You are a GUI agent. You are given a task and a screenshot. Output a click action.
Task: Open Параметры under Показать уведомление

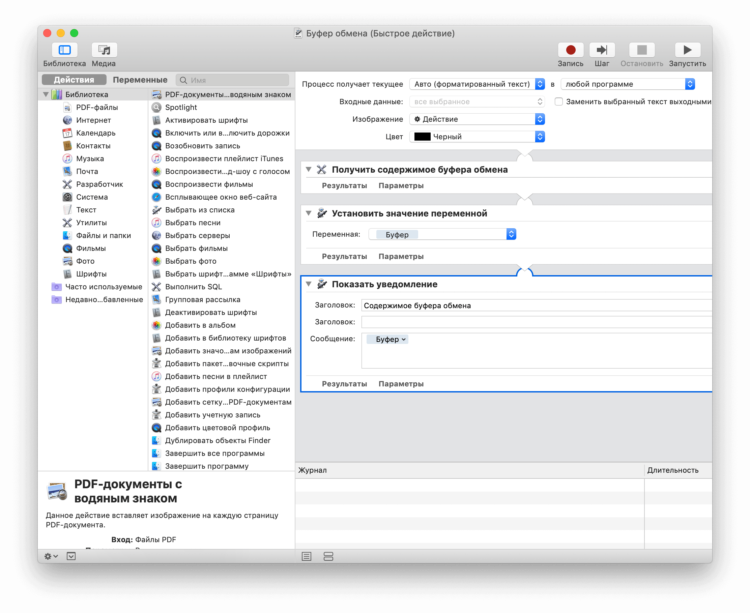coord(401,383)
